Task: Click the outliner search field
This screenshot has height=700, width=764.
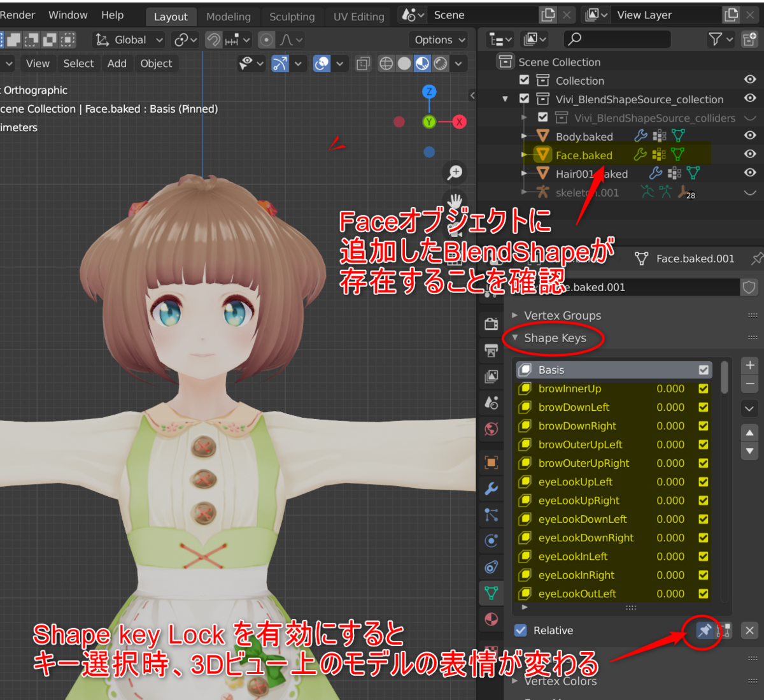Action: tap(617, 39)
